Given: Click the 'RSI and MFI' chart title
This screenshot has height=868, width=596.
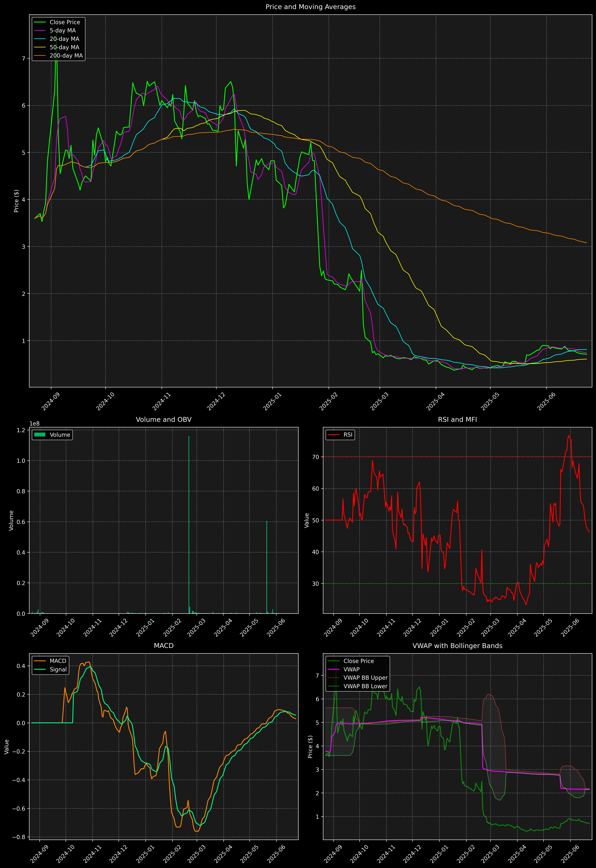Looking at the screenshot, I should click(457, 419).
